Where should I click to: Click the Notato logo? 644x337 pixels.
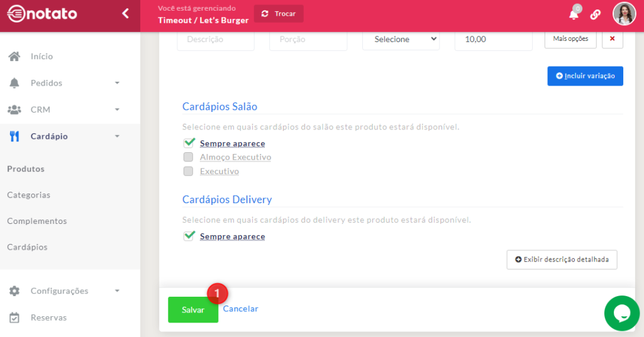click(42, 13)
